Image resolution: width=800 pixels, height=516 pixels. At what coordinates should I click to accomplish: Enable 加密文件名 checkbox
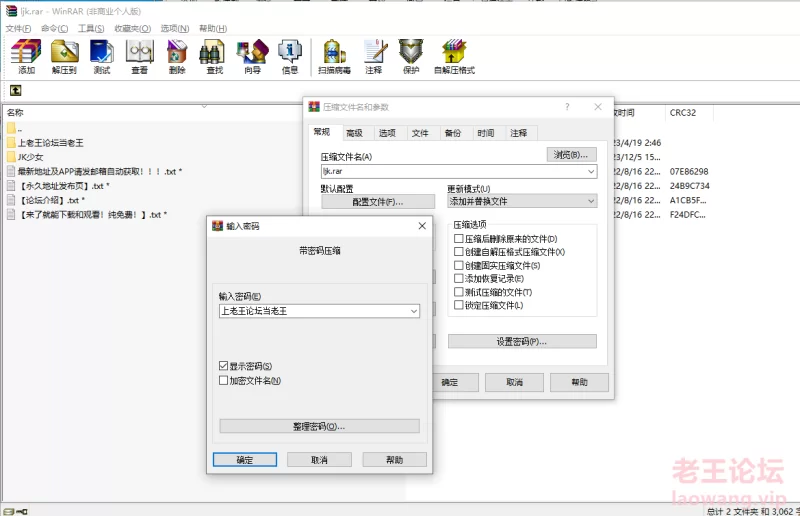coord(223,380)
